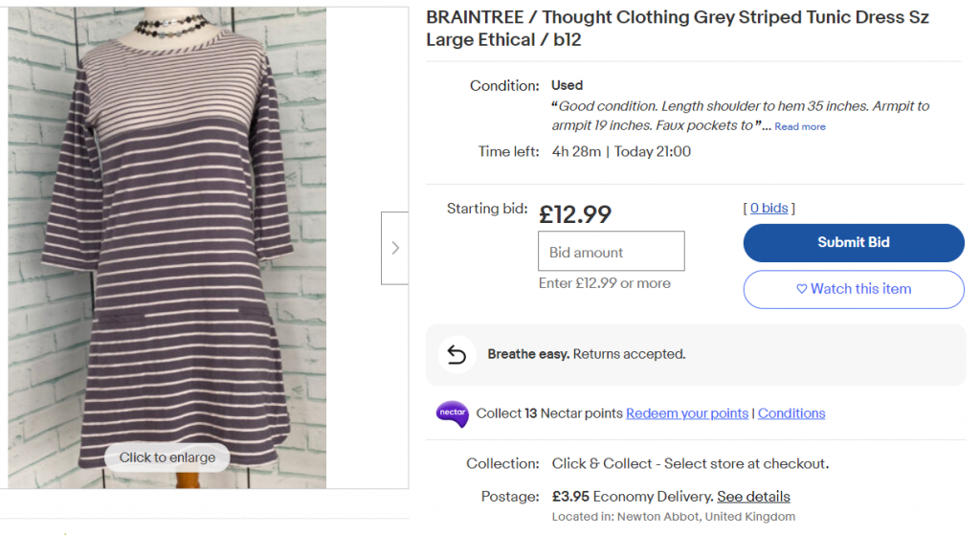The width and height of the screenshot is (980, 535).
Task: View postage info via See details
Action: click(x=753, y=497)
